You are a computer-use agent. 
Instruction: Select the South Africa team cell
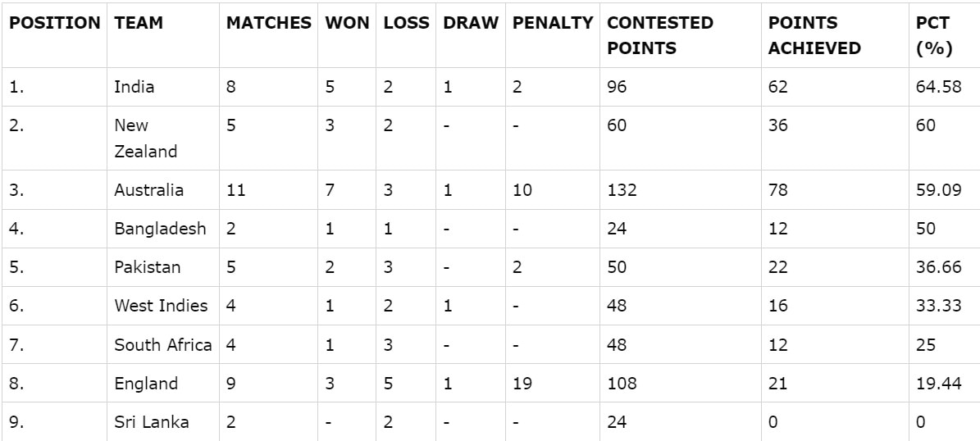[x=162, y=345]
